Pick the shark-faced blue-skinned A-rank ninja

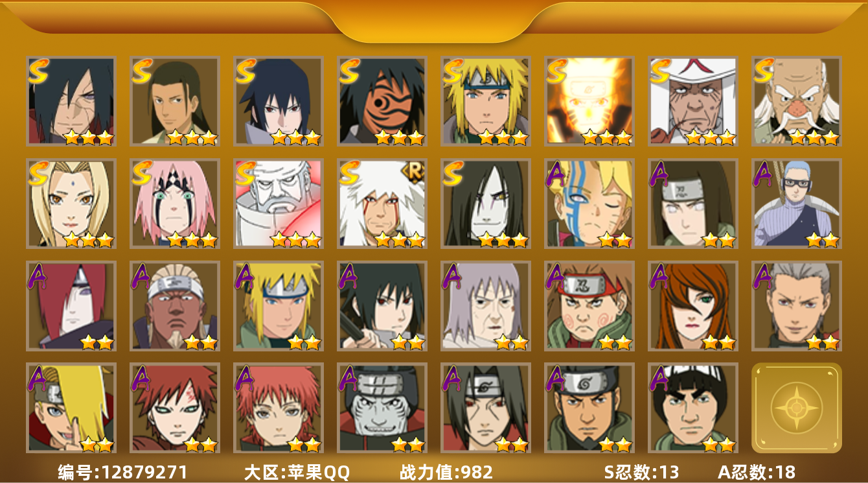coord(382,408)
